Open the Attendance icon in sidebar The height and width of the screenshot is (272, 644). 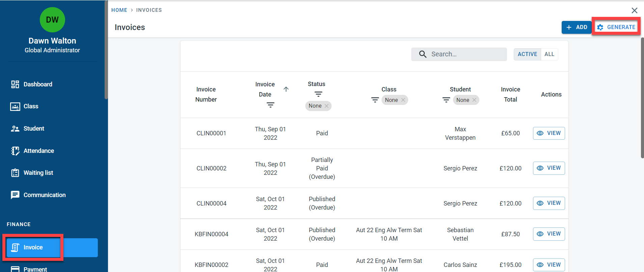15,151
